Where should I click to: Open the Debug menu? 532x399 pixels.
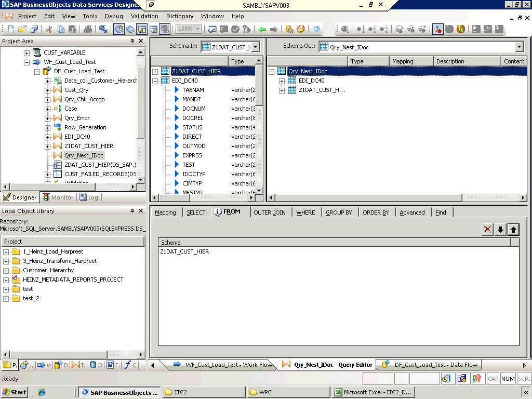click(114, 16)
